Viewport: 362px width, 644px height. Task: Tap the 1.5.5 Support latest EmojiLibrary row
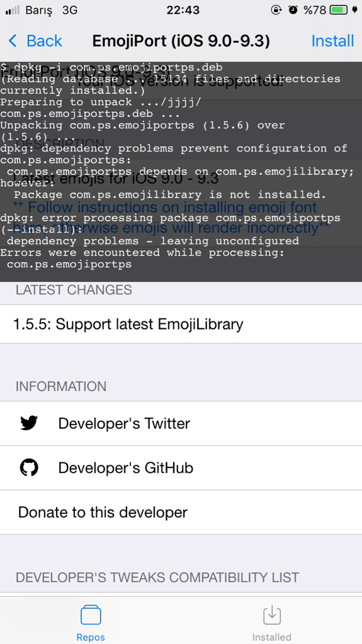[181, 324]
